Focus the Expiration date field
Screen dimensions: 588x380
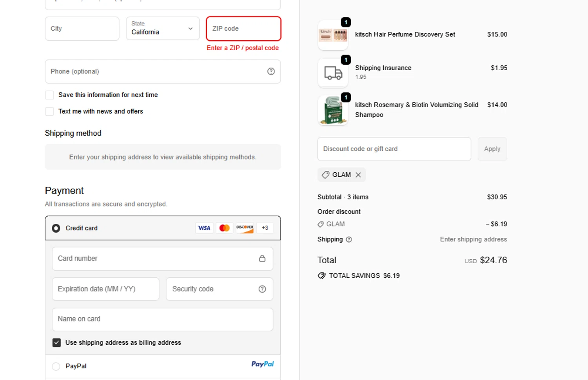point(105,289)
